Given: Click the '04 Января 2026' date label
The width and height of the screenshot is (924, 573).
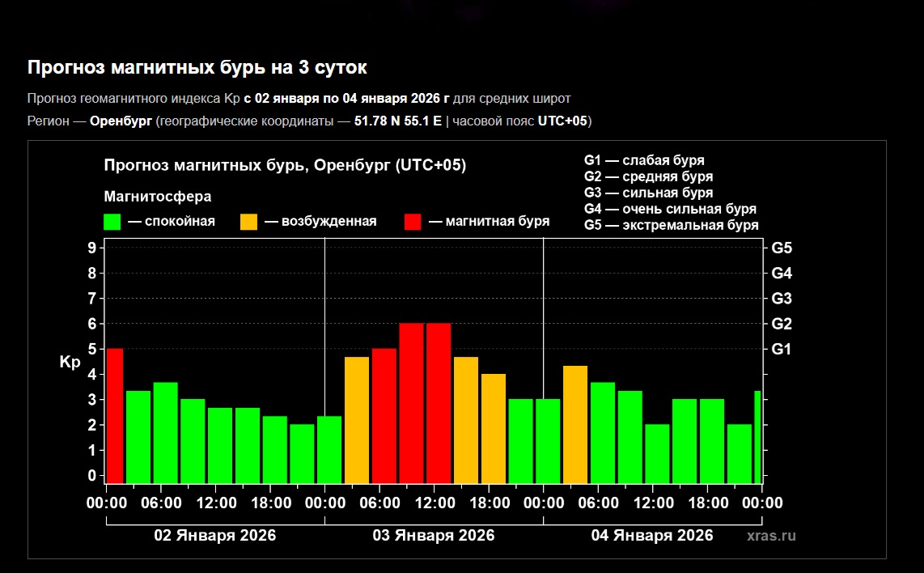Looking at the screenshot, I should point(652,536).
